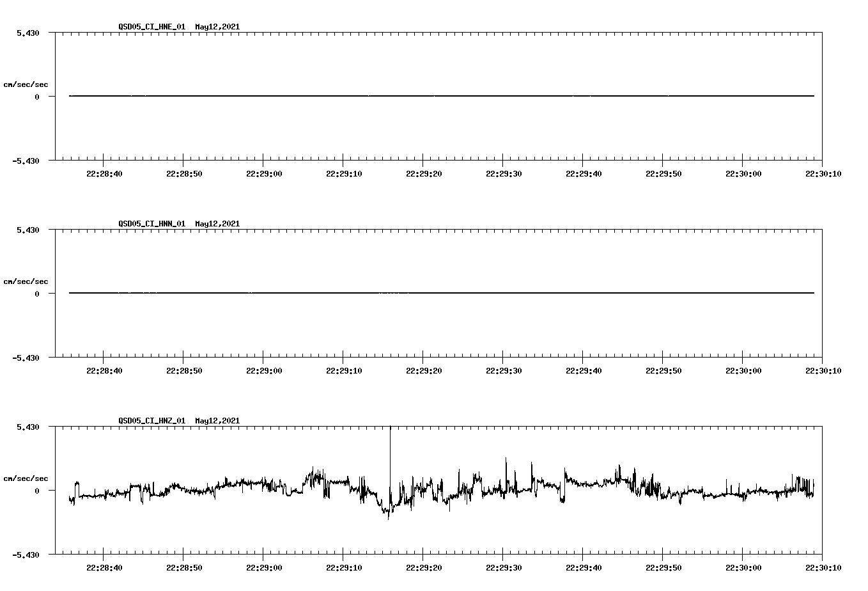This screenshot has height=591, width=868.
Task: Click the 22:29:10 time label under HNN plot
Action: click(344, 370)
